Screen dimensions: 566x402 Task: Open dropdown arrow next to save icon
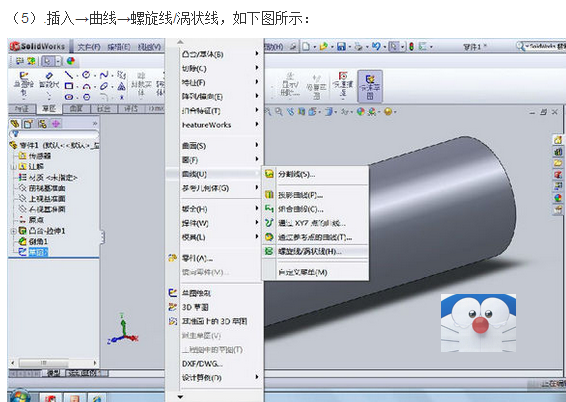pyautogui.click(x=349, y=47)
